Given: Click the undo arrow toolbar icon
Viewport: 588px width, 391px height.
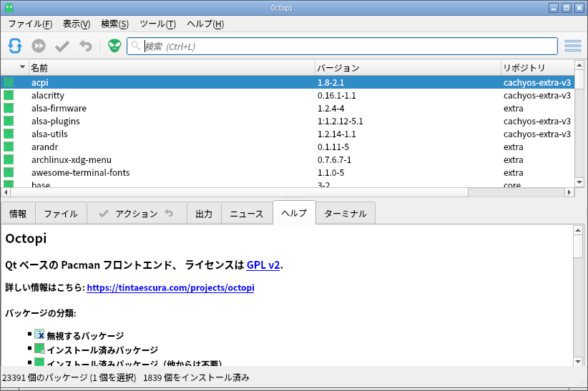Looking at the screenshot, I should (x=86, y=46).
